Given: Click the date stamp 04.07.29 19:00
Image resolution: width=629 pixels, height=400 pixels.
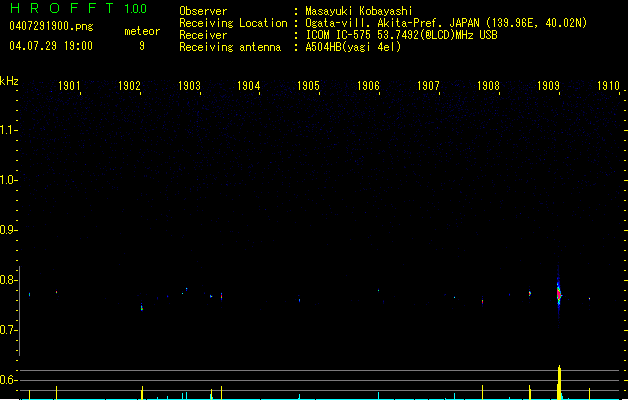Looking at the screenshot, I should tap(51, 46).
